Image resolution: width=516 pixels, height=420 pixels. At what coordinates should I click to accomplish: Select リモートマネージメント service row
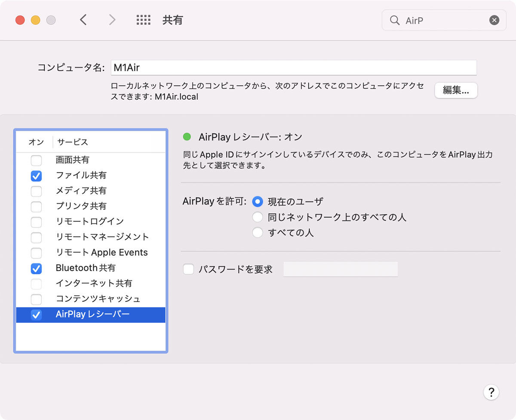pyautogui.click(x=91, y=237)
